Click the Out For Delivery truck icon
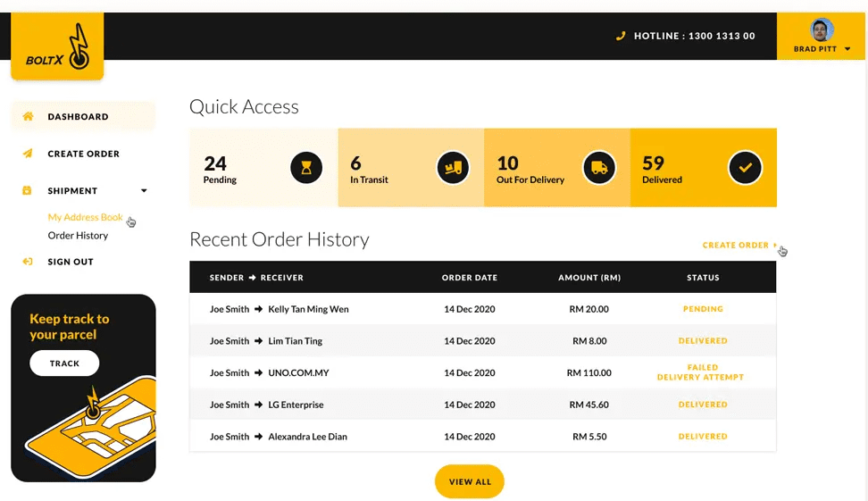Viewport: 868px width, 501px height. [x=599, y=167]
